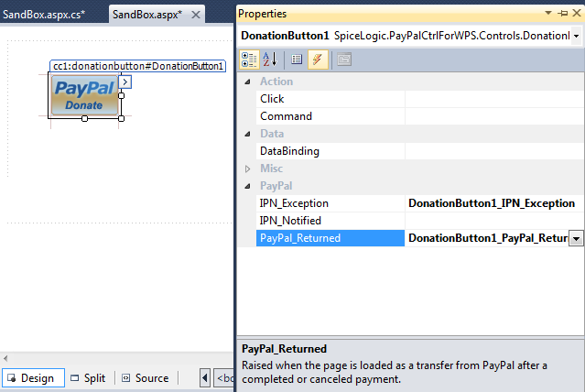Collapse the PayPal category
This screenshot has height=392, width=585.
tap(248, 186)
